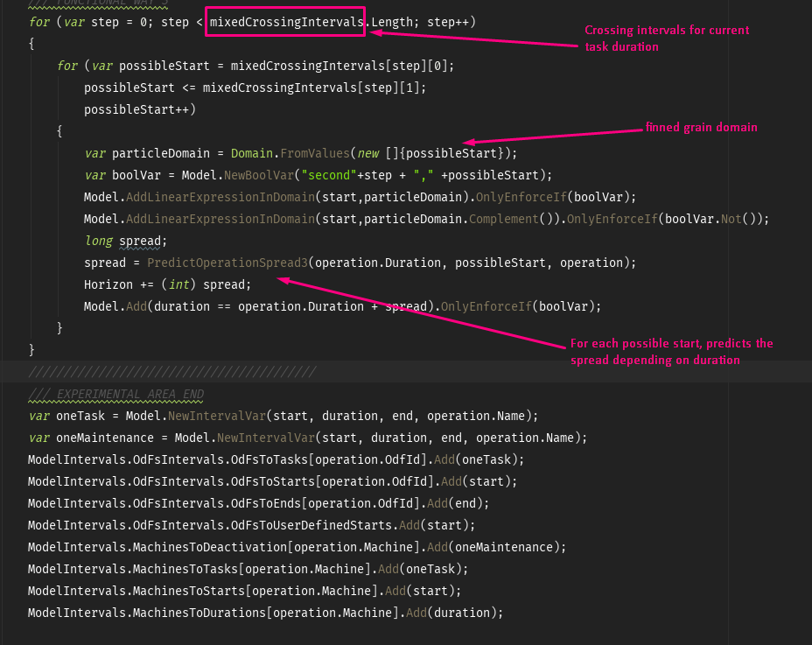This screenshot has width=812, height=645.
Task: Click the 'step++' increment in the outer for loop
Action: pos(447,22)
